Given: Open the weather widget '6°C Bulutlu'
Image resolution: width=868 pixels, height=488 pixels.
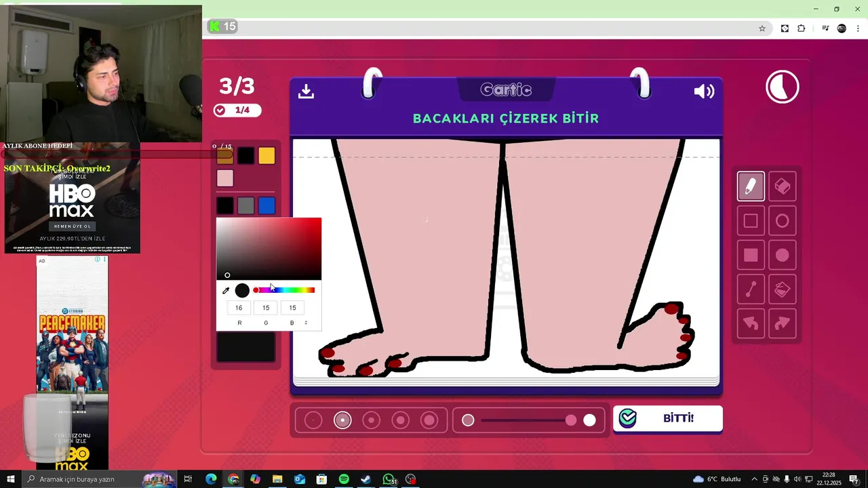Looking at the screenshot, I should click(x=717, y=479).
